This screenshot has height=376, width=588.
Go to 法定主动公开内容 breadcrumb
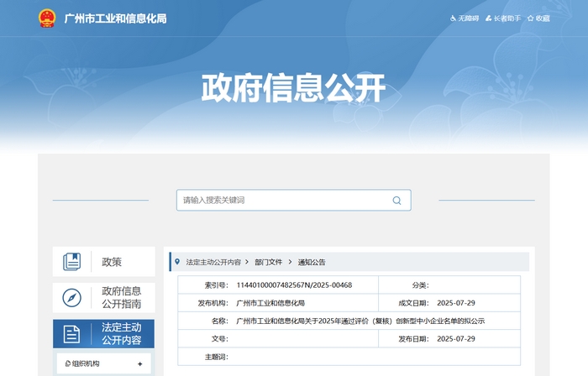coord(213,262)
